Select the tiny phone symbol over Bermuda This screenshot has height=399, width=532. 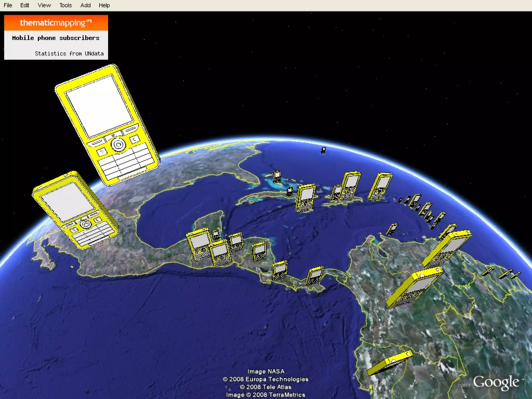323,150
